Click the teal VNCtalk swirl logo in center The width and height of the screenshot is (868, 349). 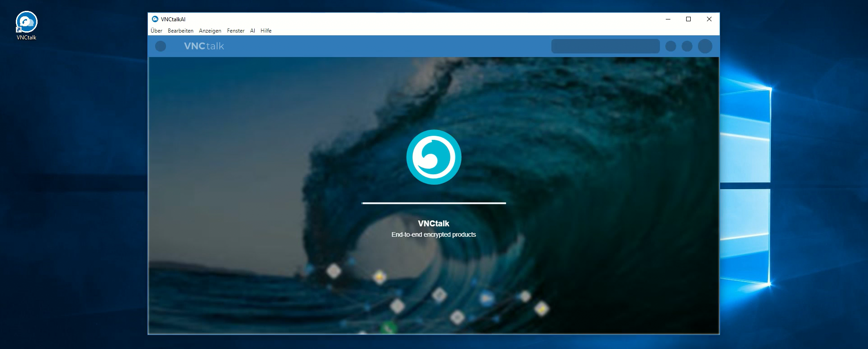(x=433, y=157)
